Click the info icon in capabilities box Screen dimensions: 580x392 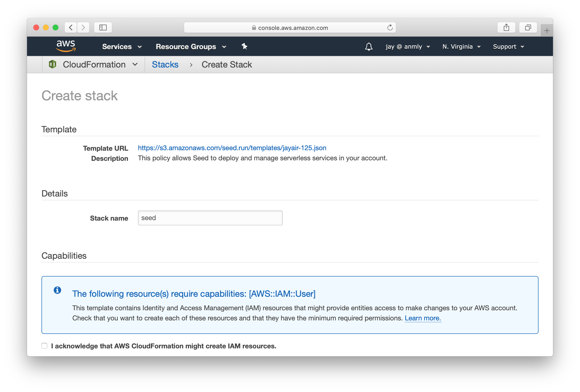57,290
